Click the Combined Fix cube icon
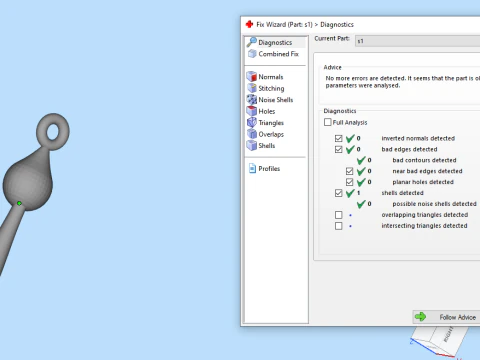The width and height of the screenshot is (480, 360). [x=252, y=54]
